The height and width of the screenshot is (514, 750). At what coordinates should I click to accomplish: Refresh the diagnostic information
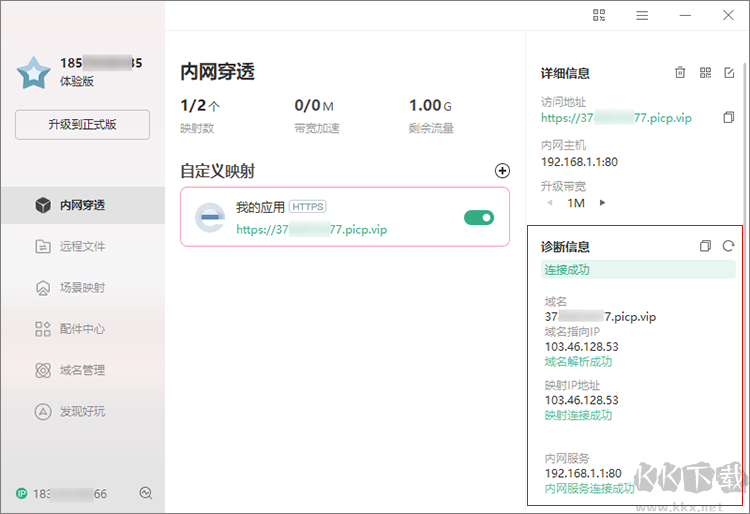[729, 246]
